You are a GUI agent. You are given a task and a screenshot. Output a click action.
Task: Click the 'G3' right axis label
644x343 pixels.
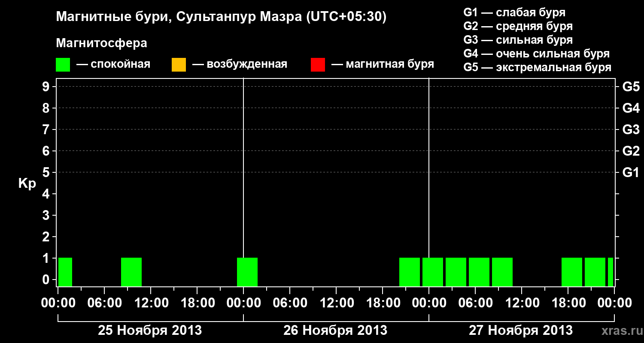(x=631, y=129)
